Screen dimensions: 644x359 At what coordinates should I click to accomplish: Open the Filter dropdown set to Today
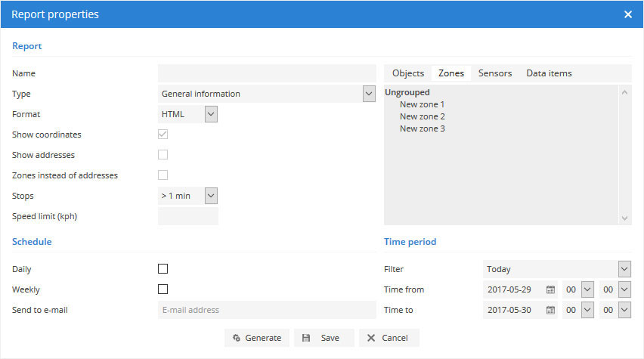coord(624,269)
